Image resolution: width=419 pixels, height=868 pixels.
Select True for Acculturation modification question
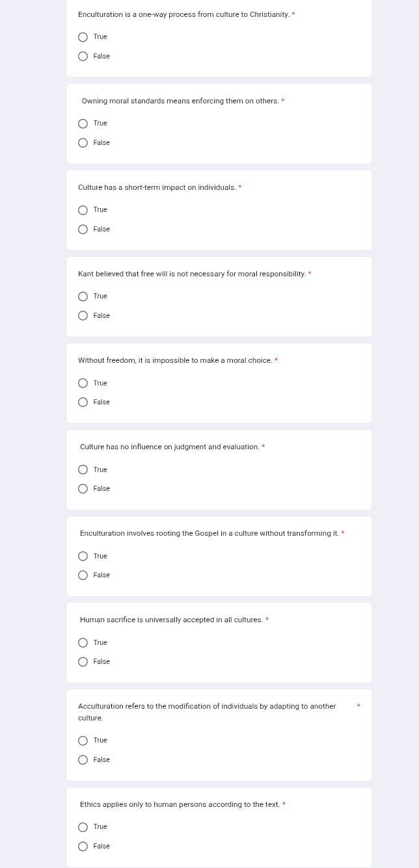click(83, 741)
